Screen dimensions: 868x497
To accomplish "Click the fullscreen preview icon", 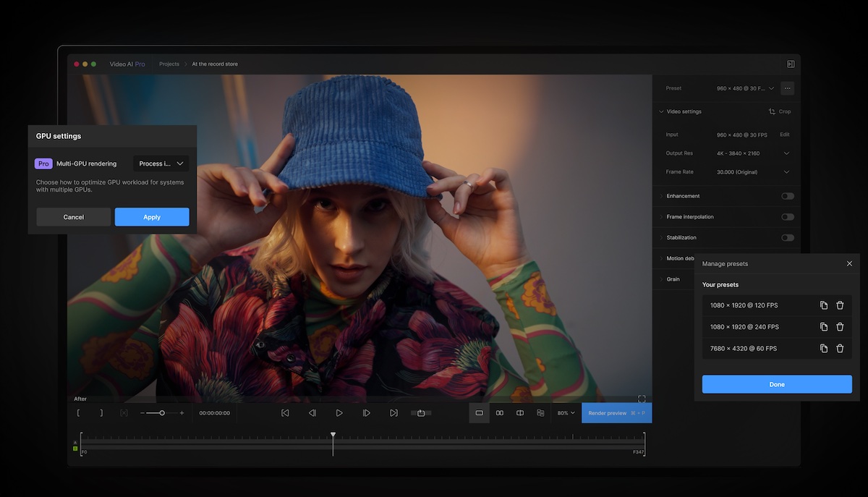I will pos(642,399).
